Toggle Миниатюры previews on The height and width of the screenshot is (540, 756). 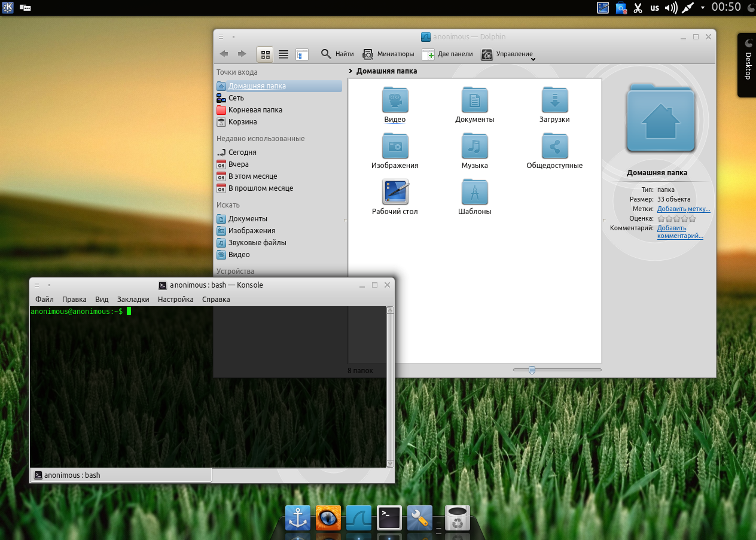pyautogui.click(x=388, y=54)
